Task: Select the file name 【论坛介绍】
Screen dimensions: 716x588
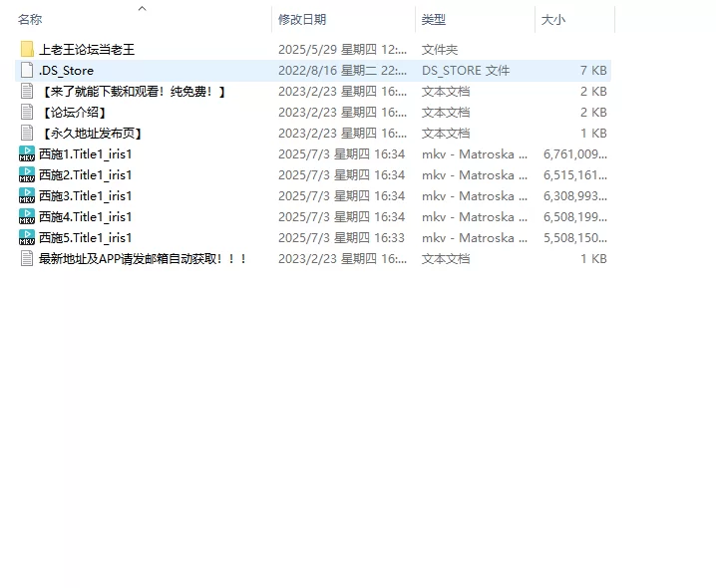Action: pyautogui.click(x=75, y=113)
